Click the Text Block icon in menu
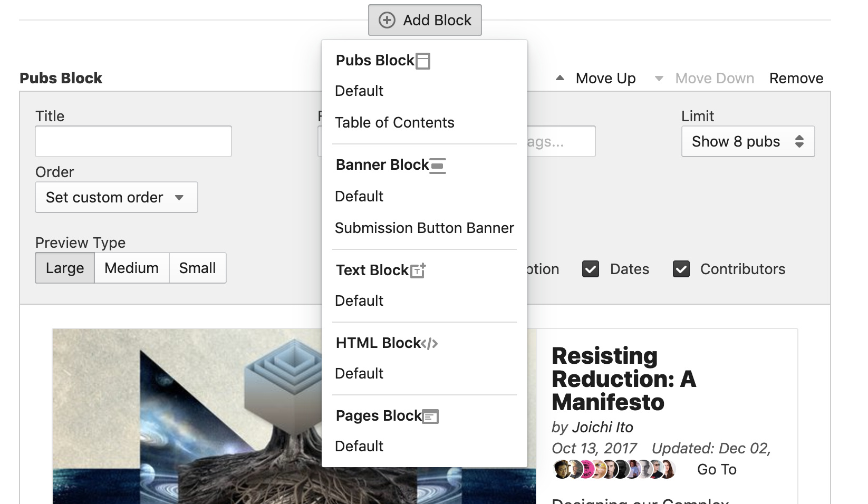868x504 pixels. (418, 270)
